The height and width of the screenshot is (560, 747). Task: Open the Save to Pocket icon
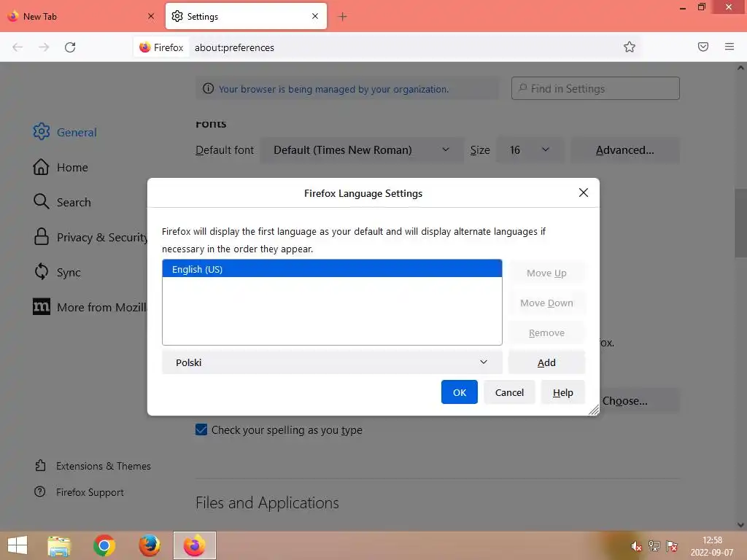click(x=703, y=47)
